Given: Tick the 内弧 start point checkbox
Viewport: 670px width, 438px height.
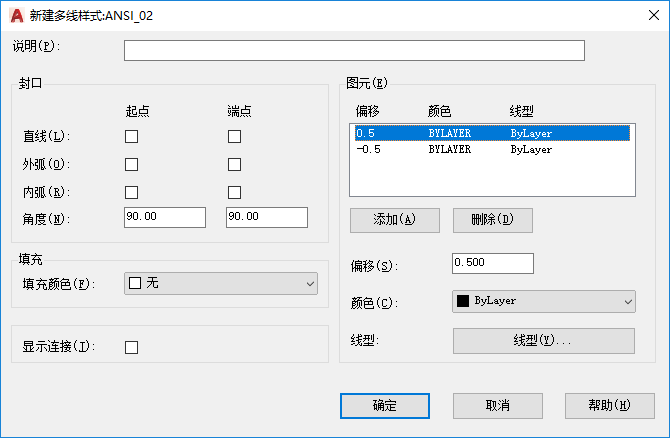Looking at the screenshot, I should point(132,192).
